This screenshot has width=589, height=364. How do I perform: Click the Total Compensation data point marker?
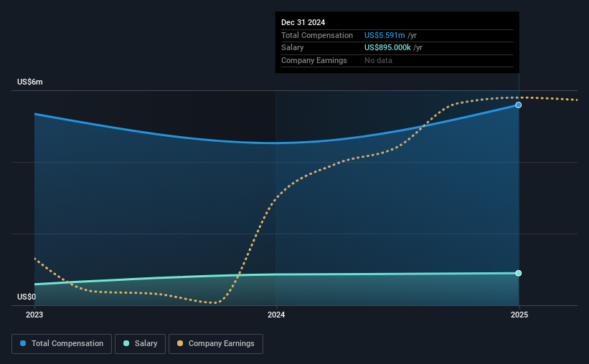(x=519, y=105)
